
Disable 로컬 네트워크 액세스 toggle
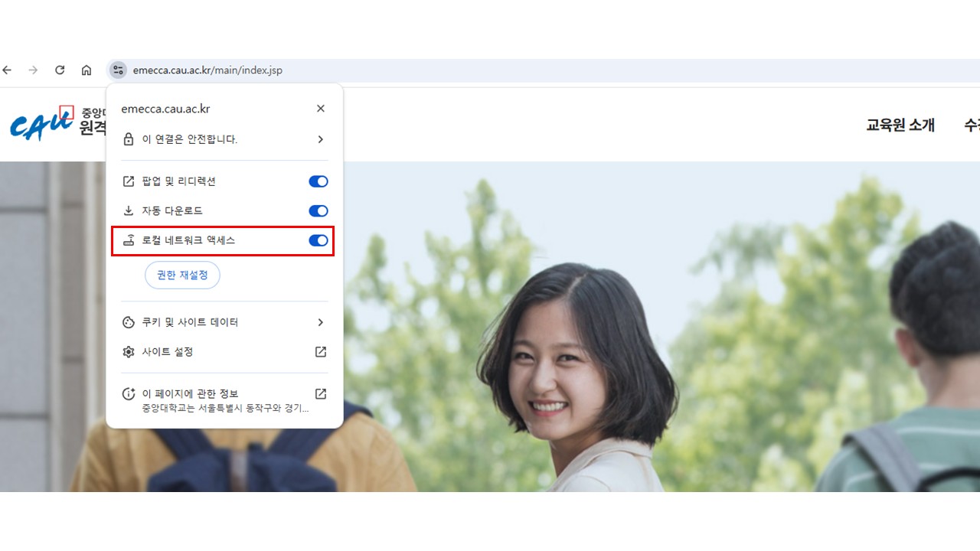(x=318, y=240)
